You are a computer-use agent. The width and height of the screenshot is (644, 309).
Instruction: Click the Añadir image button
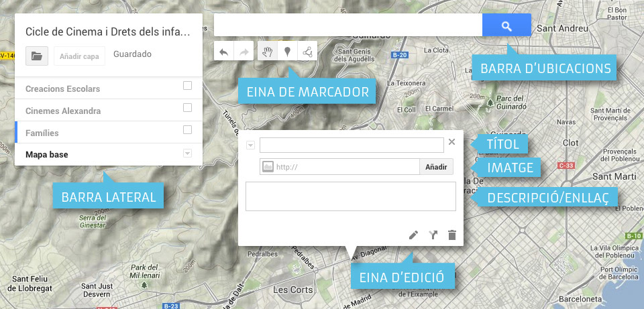(436, 167)
